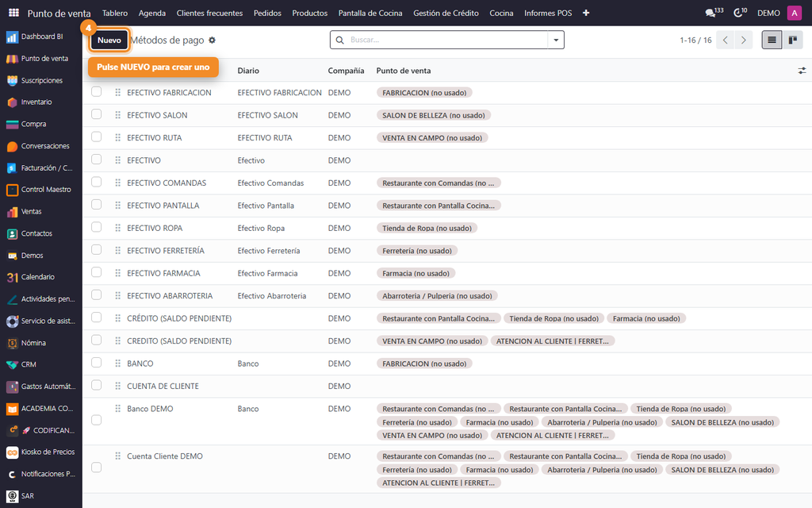Open CRM app in sidebar
This screenshot has width=812, height=508.
(x=41, y=364)
